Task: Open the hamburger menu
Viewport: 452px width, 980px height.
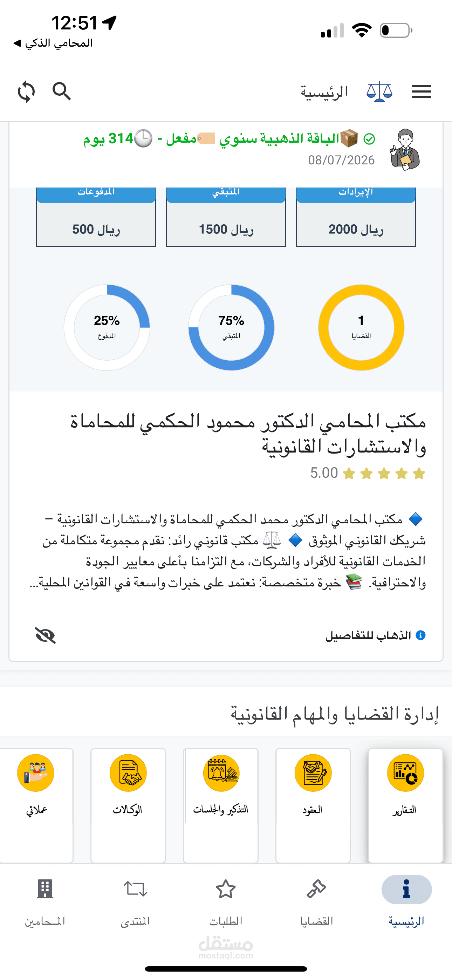Action: 421,92
